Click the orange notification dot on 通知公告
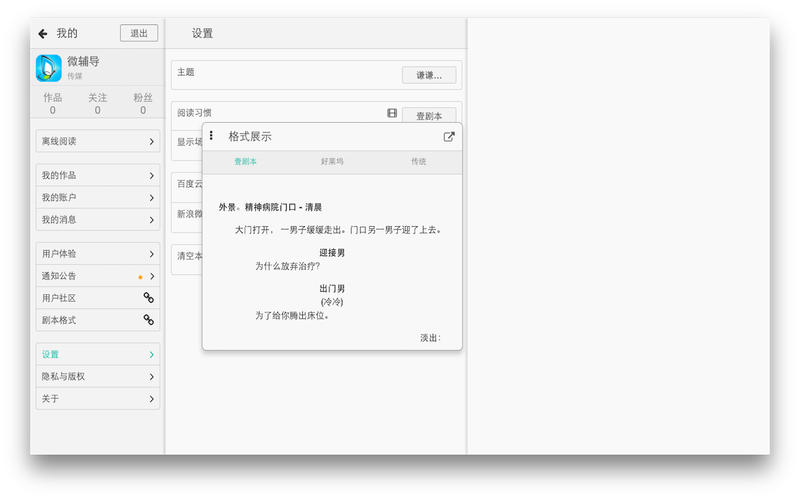Screen dimensions: 800x500 coord(140,277)
